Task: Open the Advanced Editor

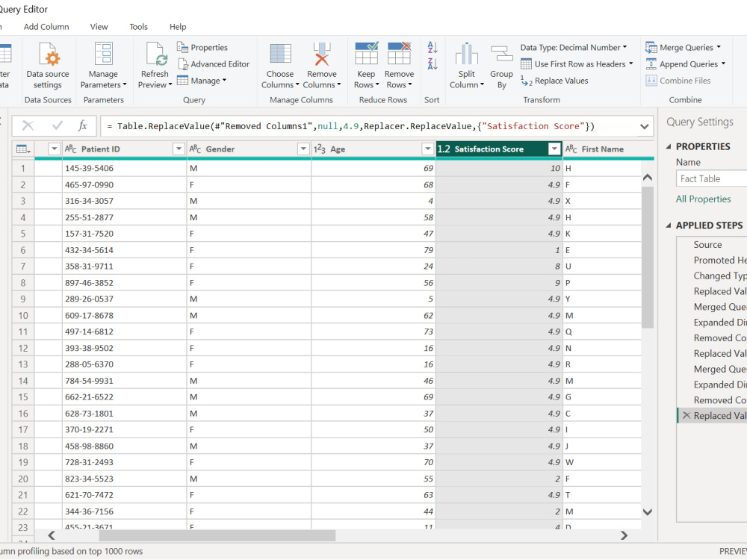Action: pos(214,63)
